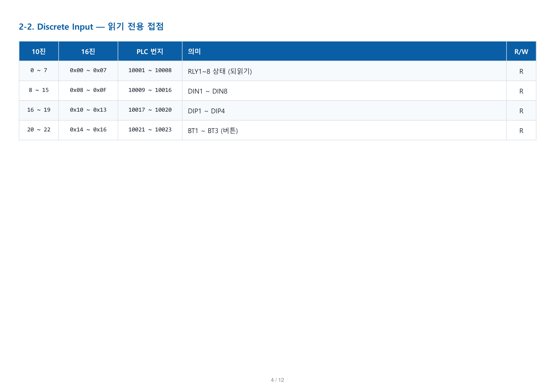555x392 pixels.
Task: Click the R value in the DIN1 row
Action: [521, 91]
